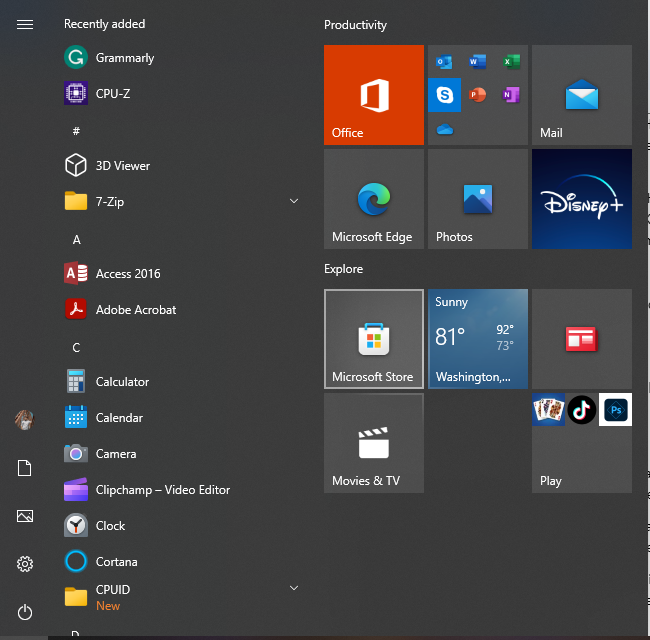Open Word in the Office tile group
The width and height of the screenshot is (650, 640).
[x=478, y=62]
